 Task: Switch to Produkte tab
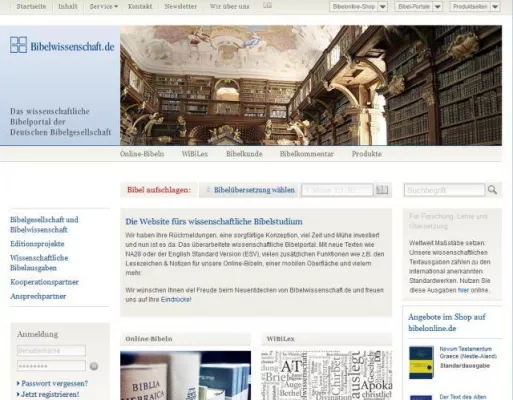pos(367,154)
